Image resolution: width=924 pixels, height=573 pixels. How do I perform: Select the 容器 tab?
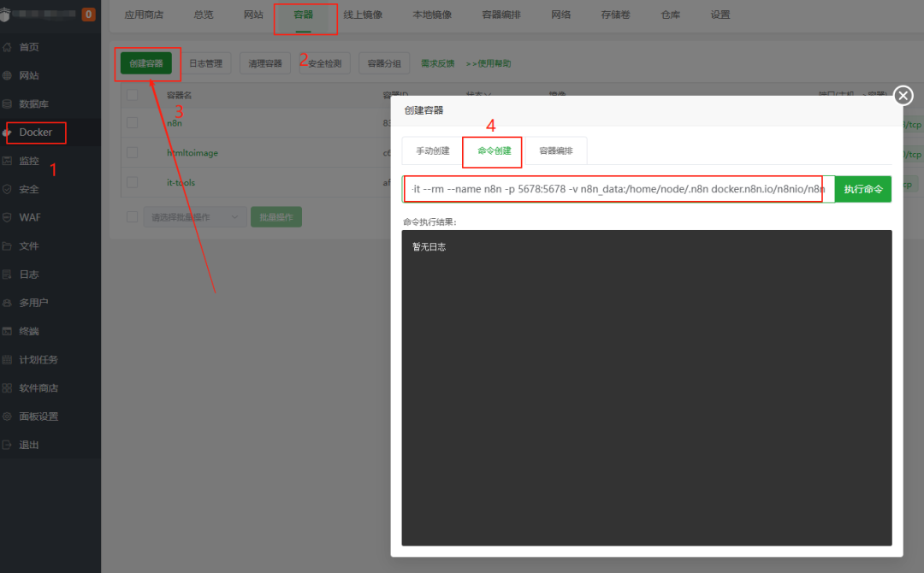tap(304, 15)
